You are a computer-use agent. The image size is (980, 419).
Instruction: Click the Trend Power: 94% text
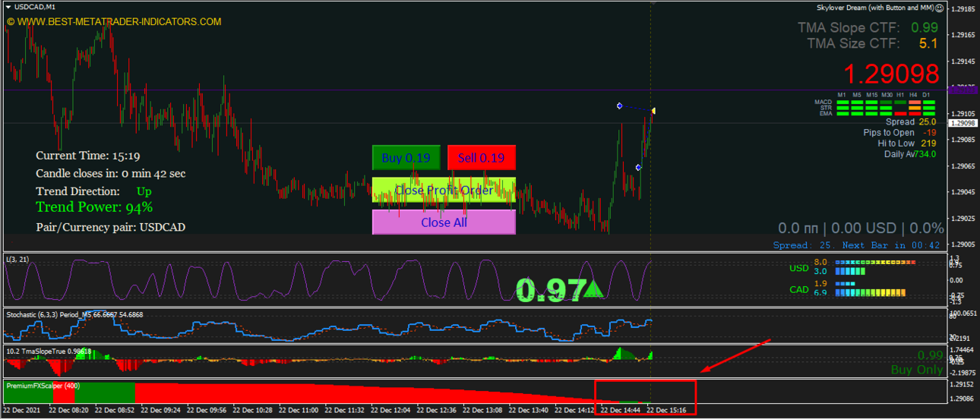tap(94, 207)
